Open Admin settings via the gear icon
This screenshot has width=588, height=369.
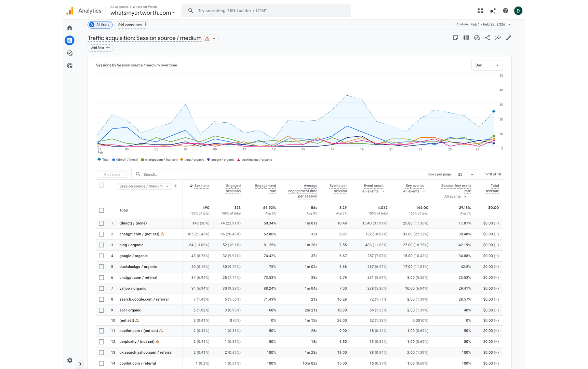click(70, 360)
